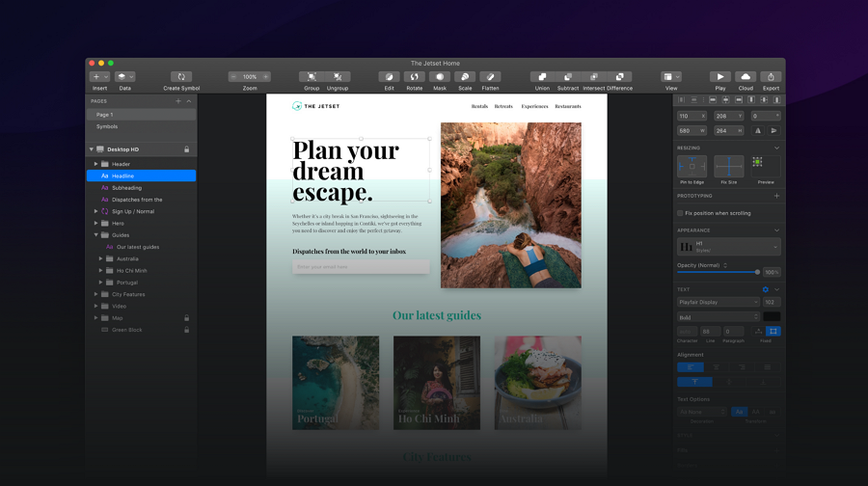Open the Cloud upload icon
This screenshot has height=486, width=868.
point(746,77)
